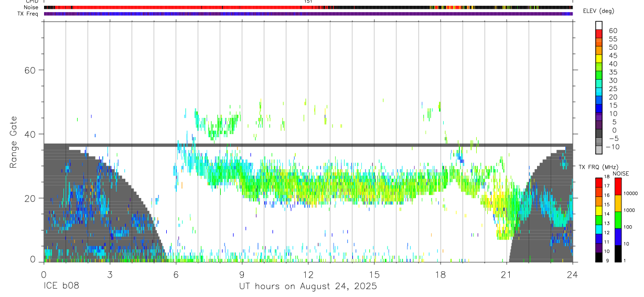Click the 'UT hours on August 24, 2025' axis title
Screen dimensions: 644x297
[308, 287]
